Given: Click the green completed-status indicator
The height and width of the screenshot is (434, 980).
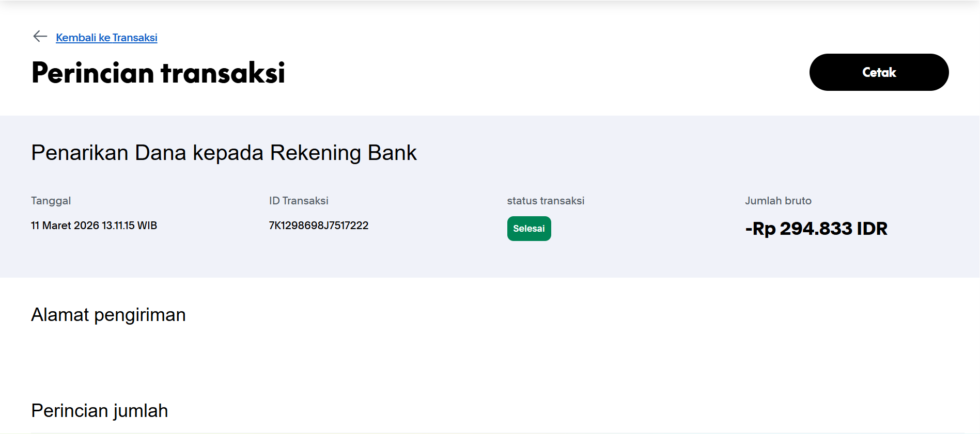Looking at the screenshot, I should click(528, 228).
